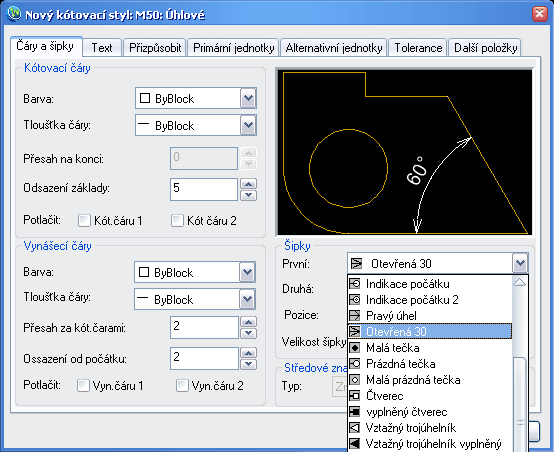The height and width of the screenshot is (452, 554).
Task: Choose the Indikace počátku 2 arrowhead icon
Action: [x=354, y=300]
